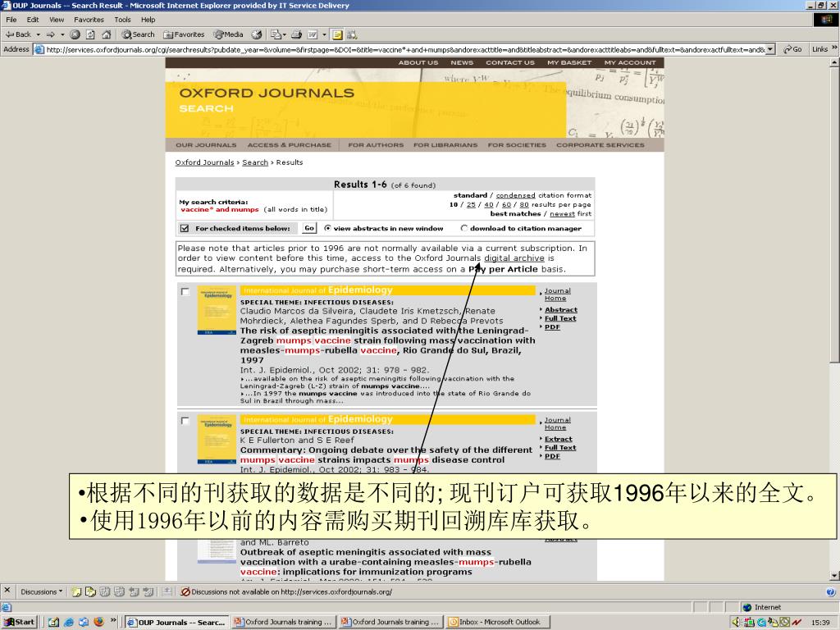Check the Fullerton and Reef Commentary checkbox
Viewport: 840px width, 630px height.
[x=185, y=421]
